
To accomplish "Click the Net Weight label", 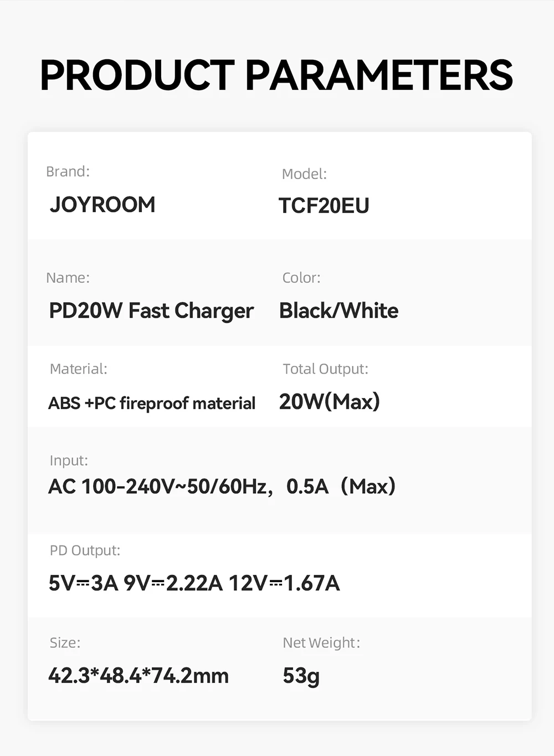I will point(321,642).
